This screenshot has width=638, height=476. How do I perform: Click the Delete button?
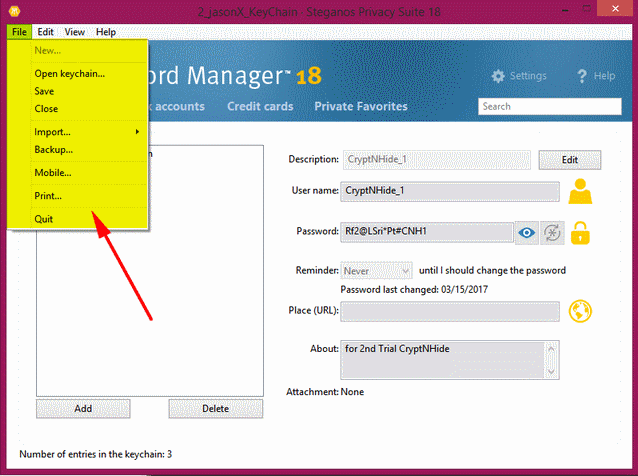pos(216,408)
